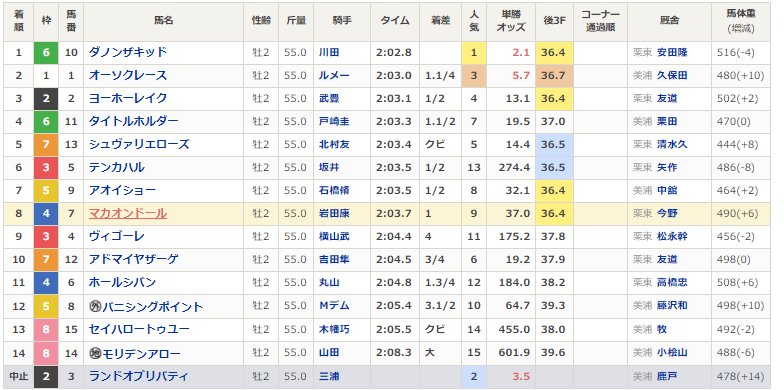Open jockey 武豊 profile
This screenshot has height=390, width=784.
329,98
